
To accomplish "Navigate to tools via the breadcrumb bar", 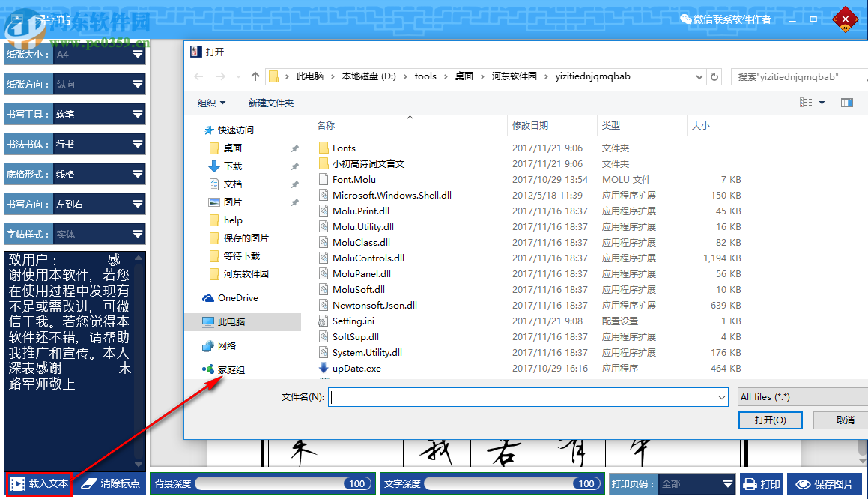I will click(x=425, y=76).
